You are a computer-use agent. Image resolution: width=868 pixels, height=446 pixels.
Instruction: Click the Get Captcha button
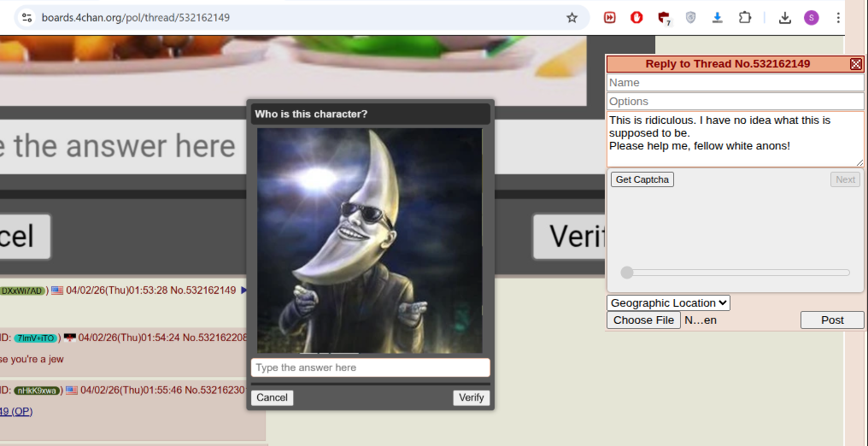[x=642, y=179]
